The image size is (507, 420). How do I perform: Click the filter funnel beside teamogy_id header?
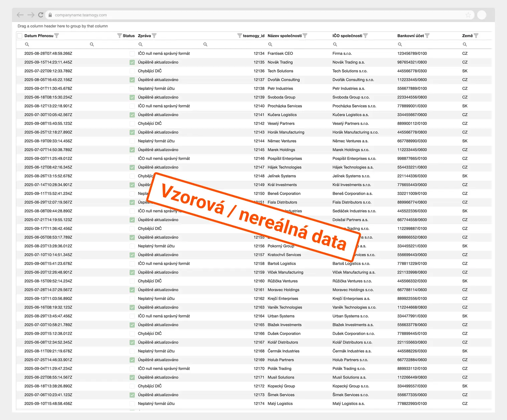[239, 36]
